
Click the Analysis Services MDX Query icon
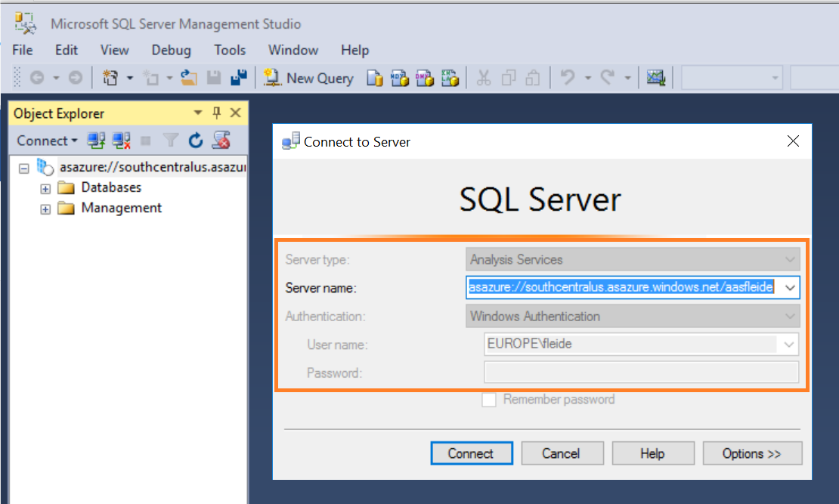click(399, 78)
